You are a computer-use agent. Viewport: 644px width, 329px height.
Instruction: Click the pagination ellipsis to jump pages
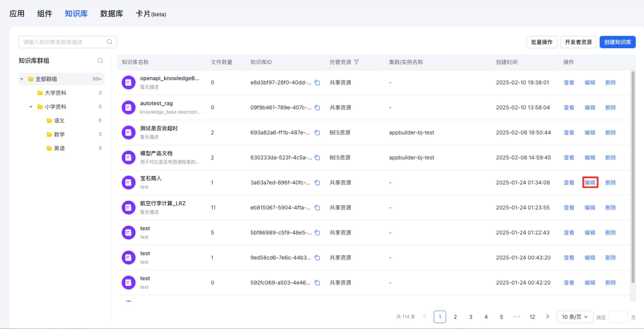[517, 317]
